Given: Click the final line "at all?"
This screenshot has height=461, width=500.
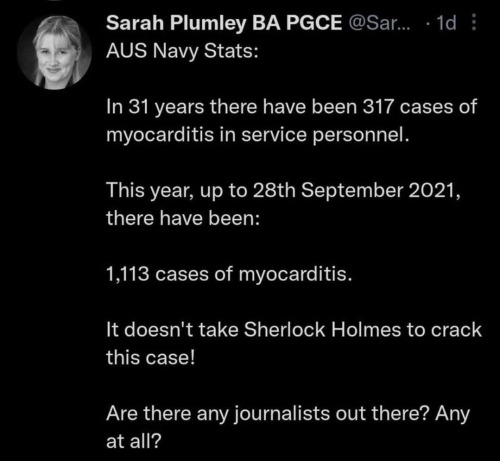Looking at the screenshot, I should (133, 441).
